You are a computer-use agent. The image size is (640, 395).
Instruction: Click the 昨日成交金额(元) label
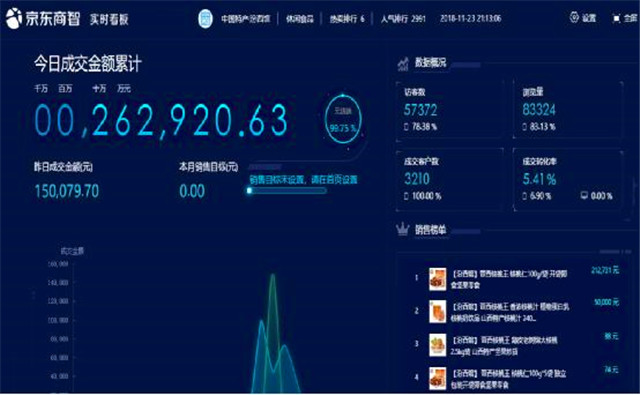click(64, 166)
